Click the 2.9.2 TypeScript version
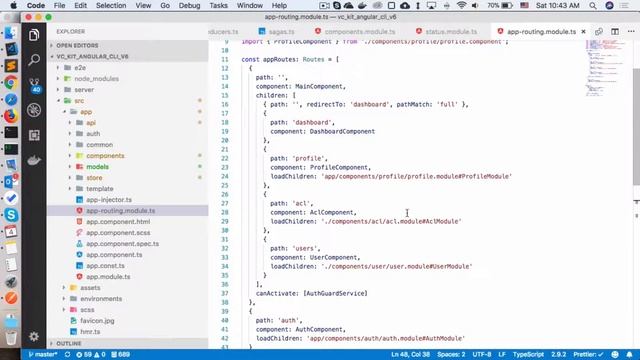The height and width of the screenshot is (360, 640). coord(558,354)
